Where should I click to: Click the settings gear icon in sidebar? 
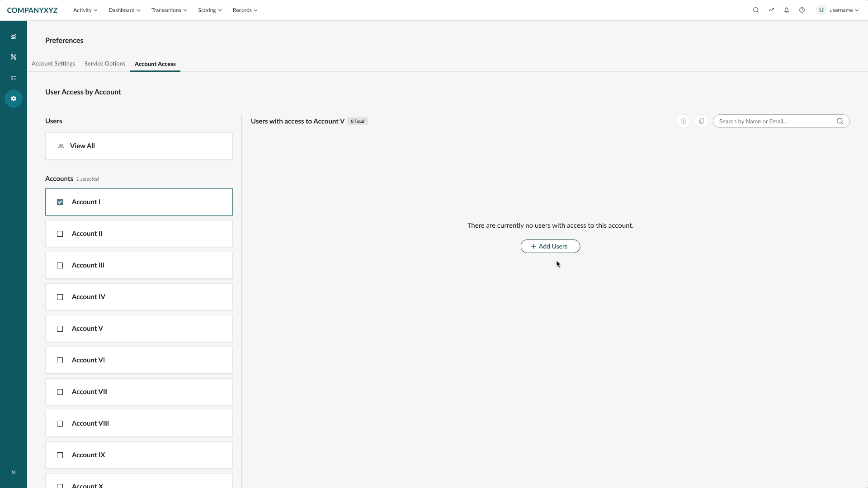[x=14, y=98]
